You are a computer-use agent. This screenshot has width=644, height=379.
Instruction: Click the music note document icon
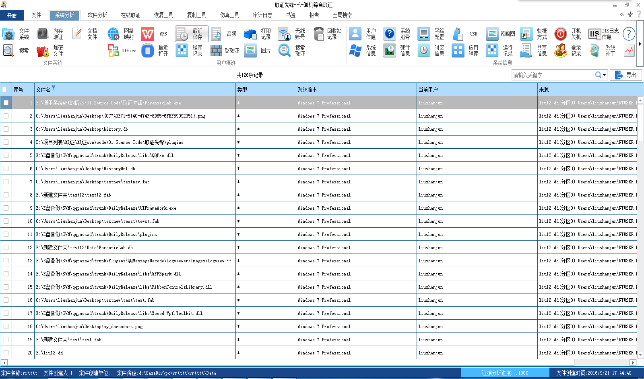tap(216, 34)
